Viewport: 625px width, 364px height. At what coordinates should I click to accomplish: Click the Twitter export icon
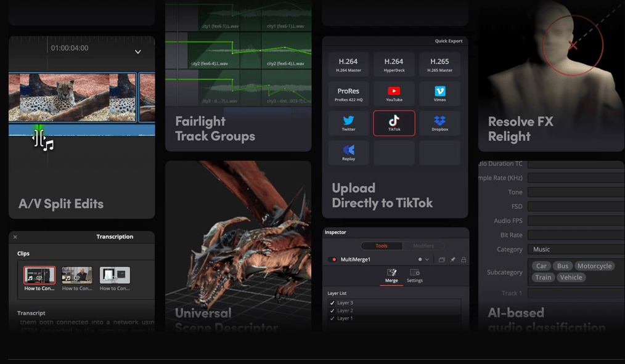pyautogui.click(x=349, y=123)
